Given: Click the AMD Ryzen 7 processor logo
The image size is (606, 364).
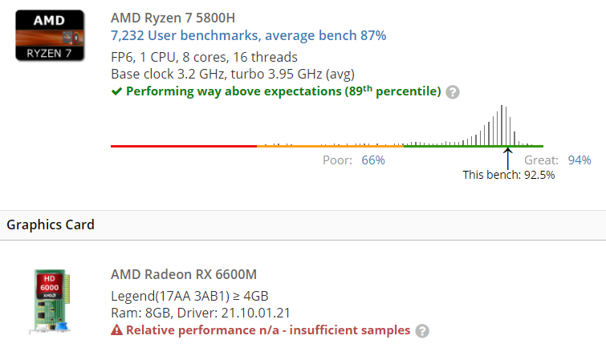Looking at the screenshot, I should tap(49, 34).
